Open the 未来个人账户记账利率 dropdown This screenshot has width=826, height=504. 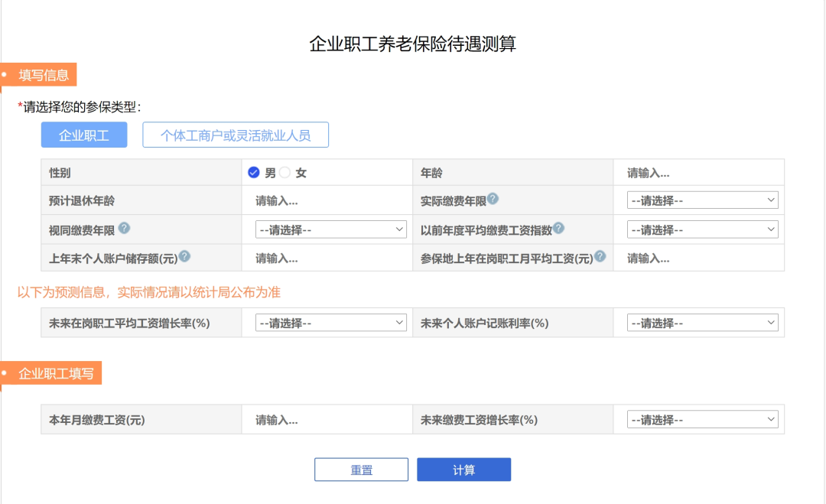(702, 323)
